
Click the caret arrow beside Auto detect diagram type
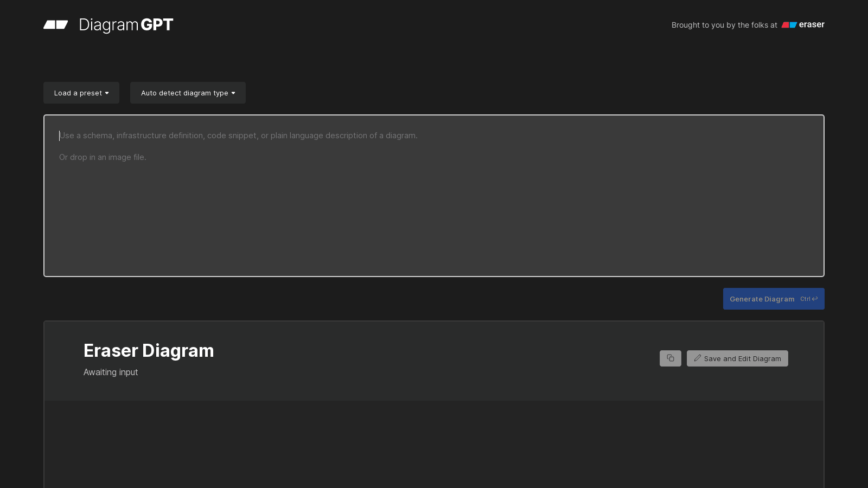pyautogui.click(x=233, y=93)
